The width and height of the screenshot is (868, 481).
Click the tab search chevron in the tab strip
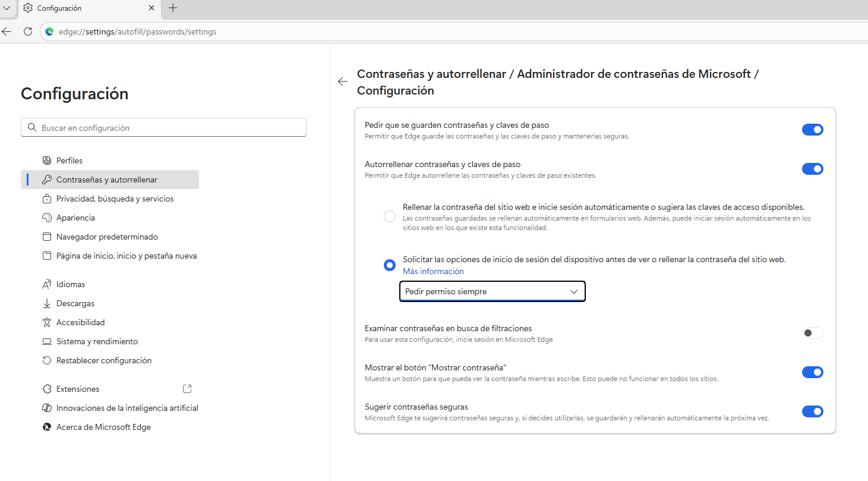pyautogui.click(x=7, y=8)
